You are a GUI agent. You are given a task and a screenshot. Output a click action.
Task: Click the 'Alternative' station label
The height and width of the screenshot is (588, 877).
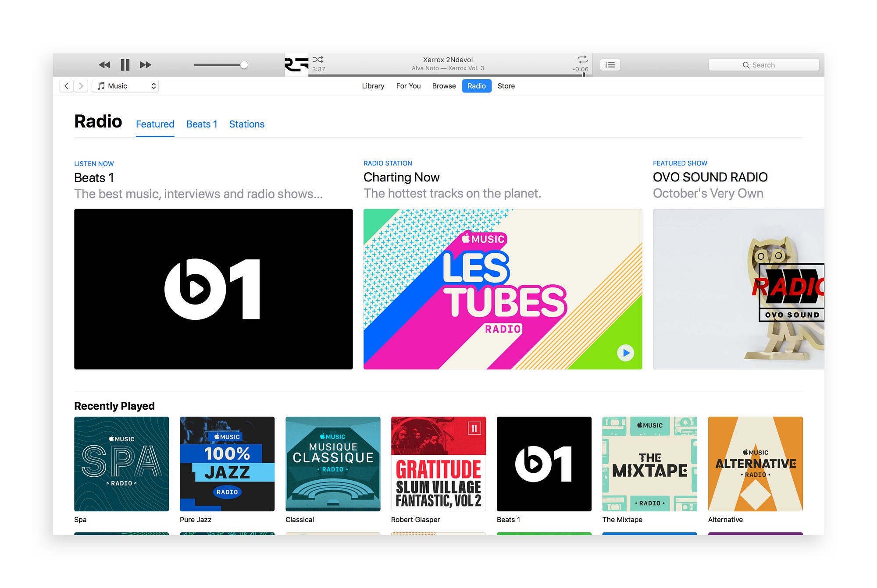[x=725, y=520]
